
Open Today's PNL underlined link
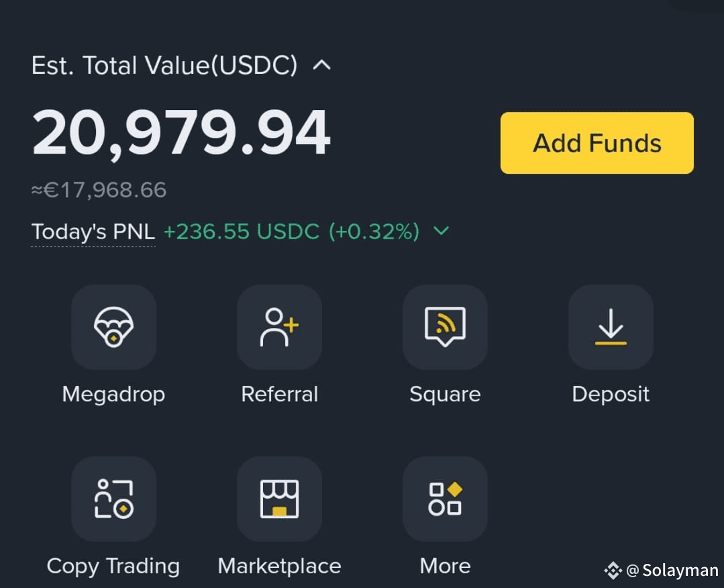93,232
